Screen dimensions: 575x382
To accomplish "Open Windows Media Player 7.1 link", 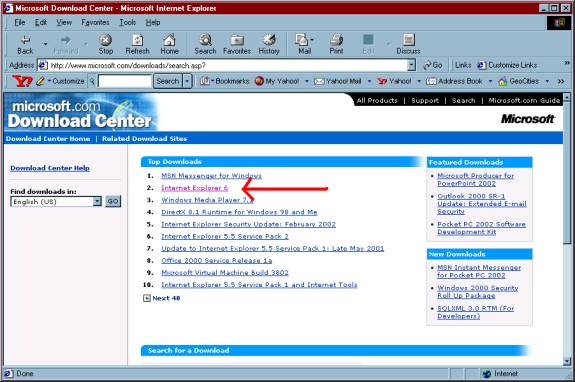I will coord(207,200).
